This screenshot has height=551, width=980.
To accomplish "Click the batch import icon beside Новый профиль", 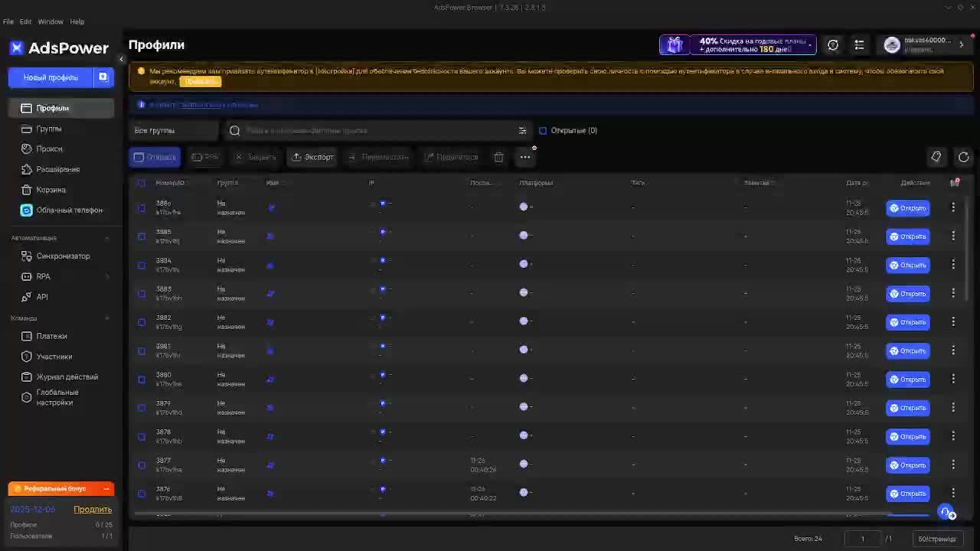I will pyautogui.click(x=103, y=77).
